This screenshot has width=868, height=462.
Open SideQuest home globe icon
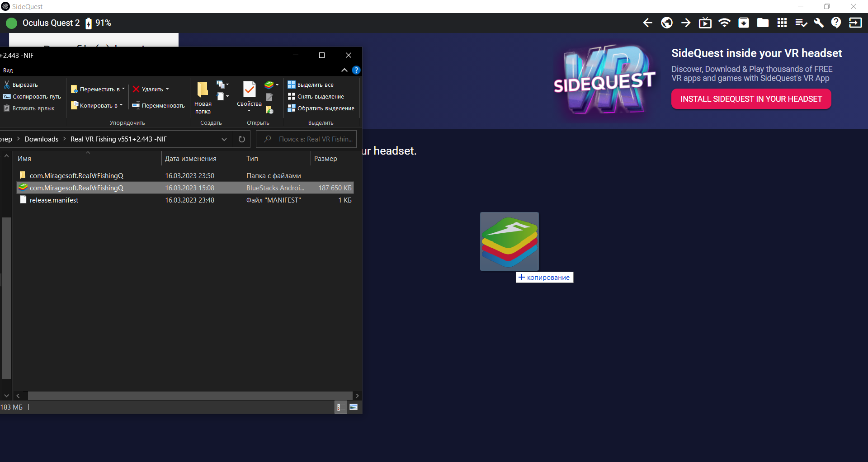(x=667, y=23)
